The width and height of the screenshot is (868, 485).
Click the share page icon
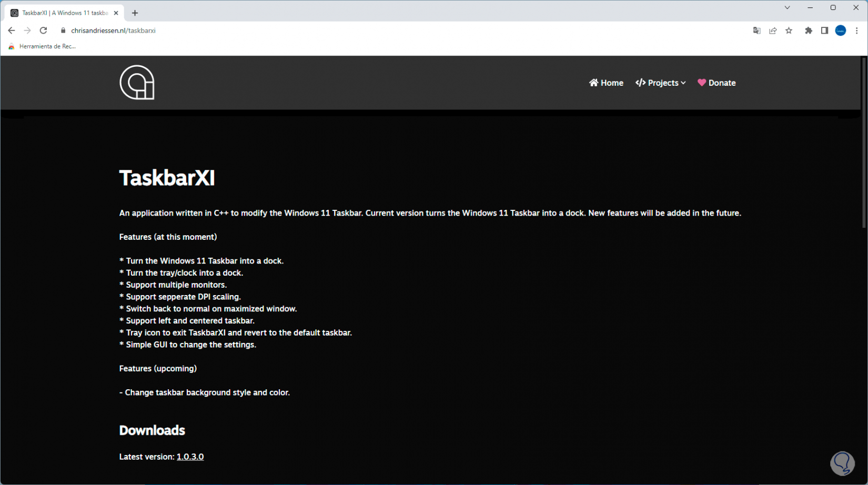point(773,31)
